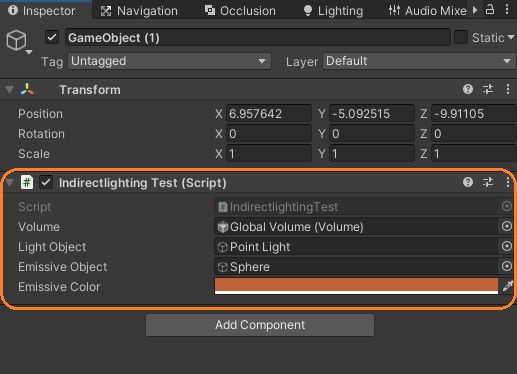517x374 pixels.
Task: Click the Emissive Color label
Action: 59,287
